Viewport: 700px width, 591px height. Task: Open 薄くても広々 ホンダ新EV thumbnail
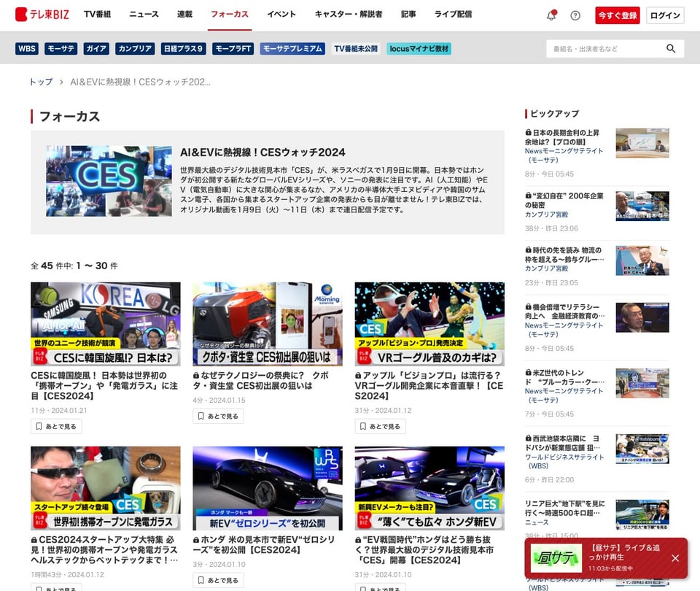click(429, 488)
